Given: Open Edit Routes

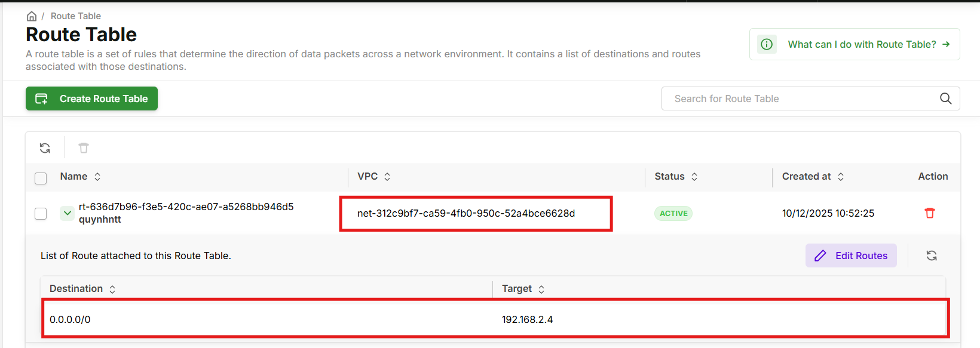Looking at the screenshot, I should coord(851,255).
